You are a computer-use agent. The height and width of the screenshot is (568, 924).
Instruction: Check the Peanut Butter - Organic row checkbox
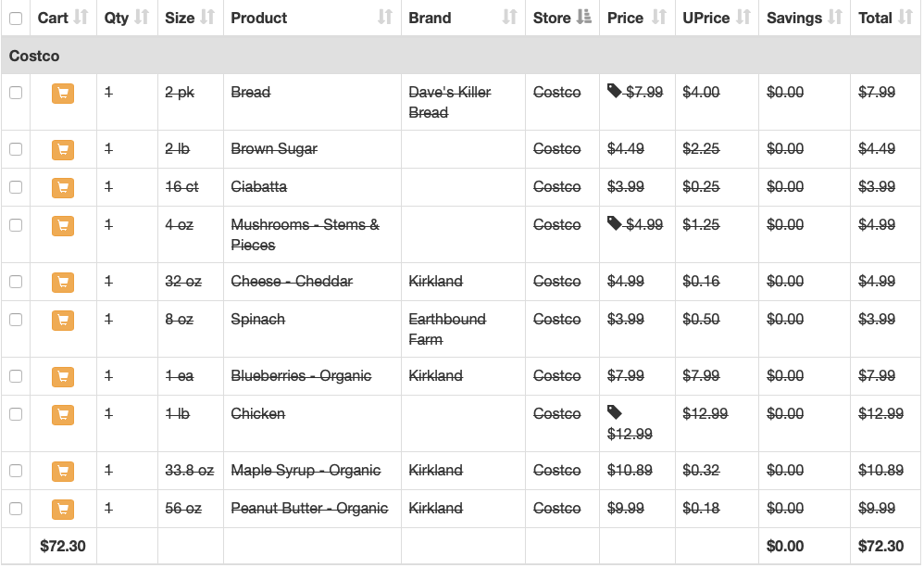click(x=16, y=509)
